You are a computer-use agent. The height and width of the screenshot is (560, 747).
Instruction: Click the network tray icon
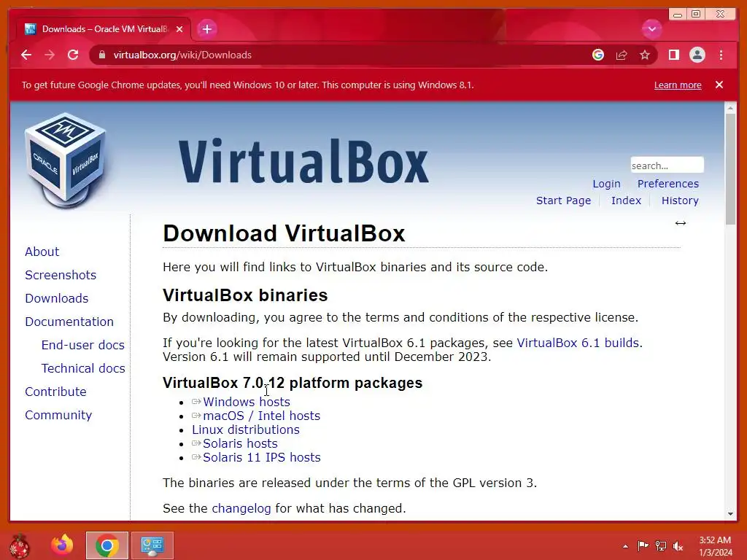click(660, 545)
